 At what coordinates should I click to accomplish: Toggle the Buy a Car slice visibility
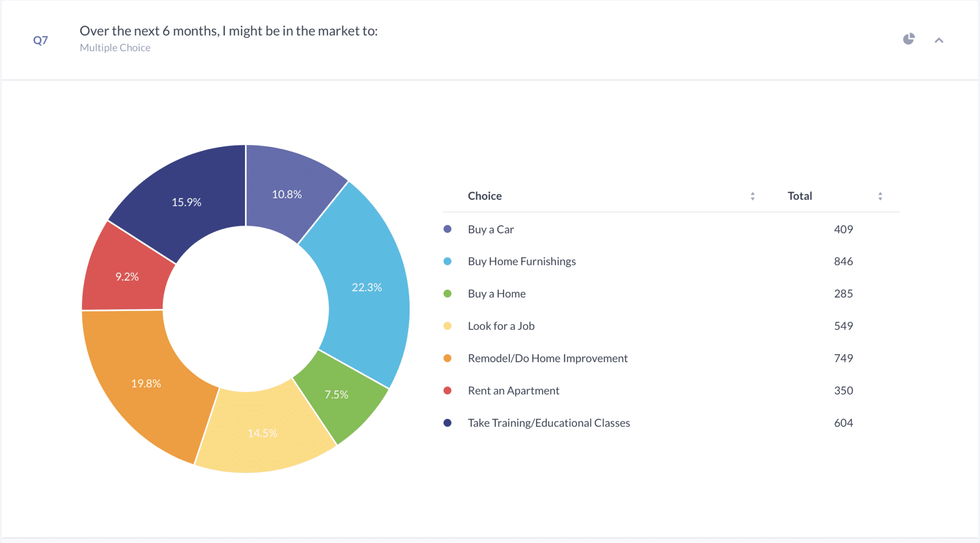pyautogui.click(x=287, y=194)
